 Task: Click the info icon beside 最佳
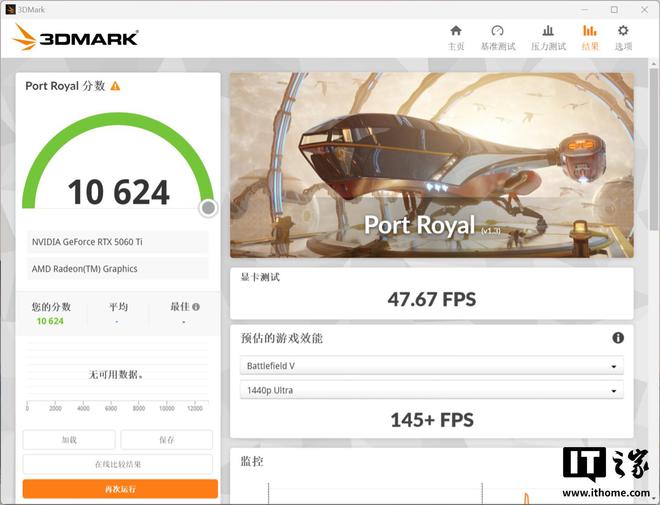coord(196,307)
